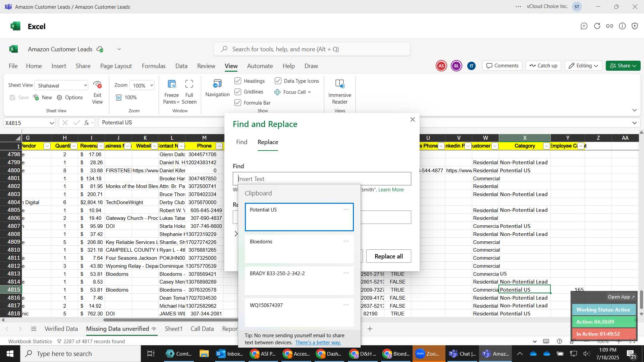The width and height of the screenshot is (644, 362).
Task: Open the Sheet View dropdown Shahawal
Action: [x=62, y=85]
